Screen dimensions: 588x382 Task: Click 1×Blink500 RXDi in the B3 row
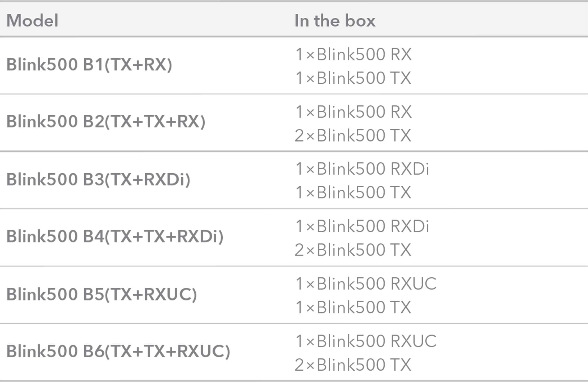362,169
